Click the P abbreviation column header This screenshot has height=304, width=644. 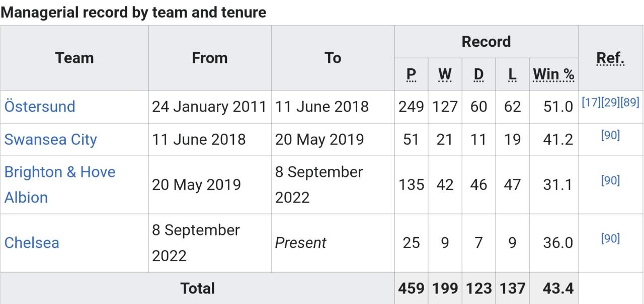tap(411, 74)
